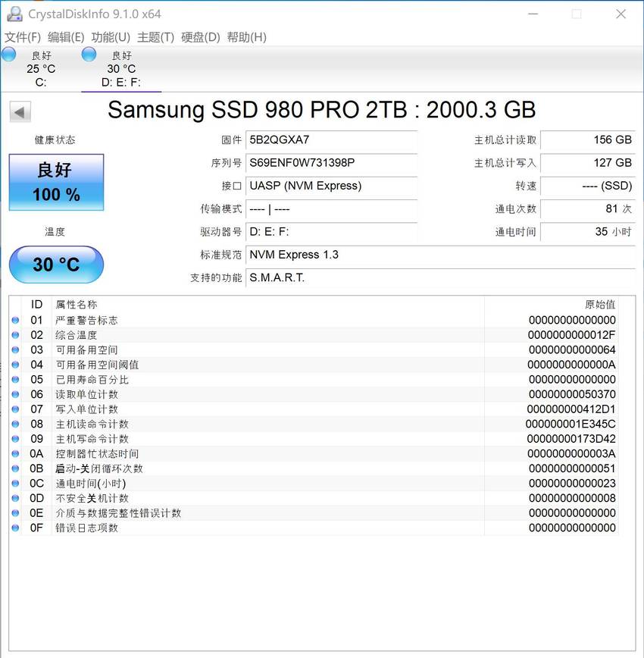The height and width of the screenshot is (658, 644).
Task: Click raw value 0000000000003A
Action: (571, 453)
